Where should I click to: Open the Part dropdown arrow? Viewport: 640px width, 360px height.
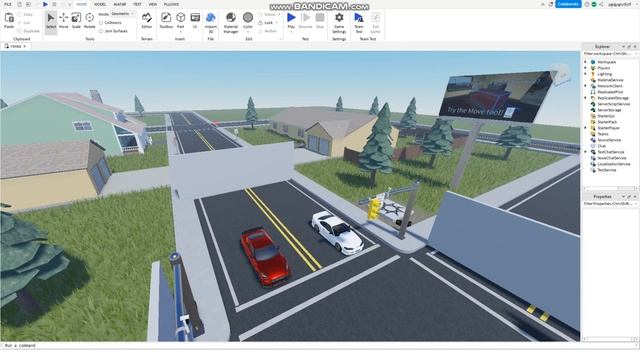180,31
